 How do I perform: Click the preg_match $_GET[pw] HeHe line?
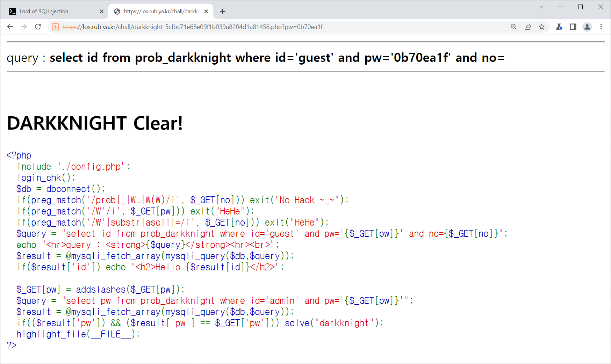tap(136, 211)
